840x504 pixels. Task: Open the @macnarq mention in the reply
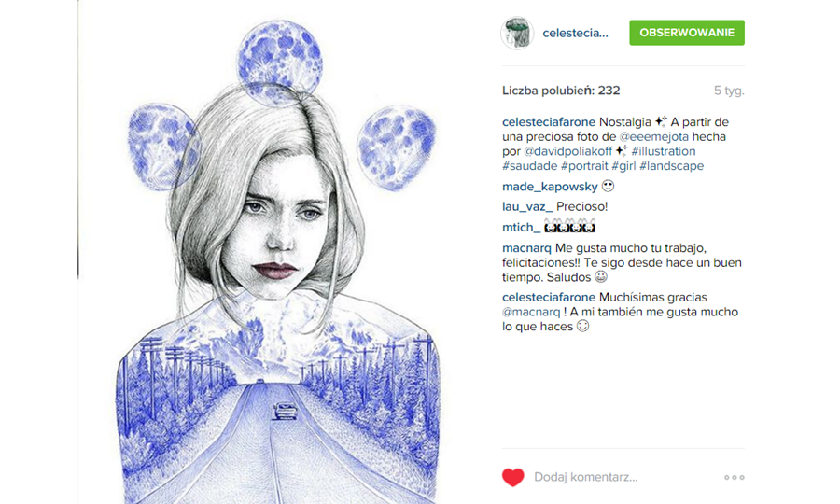click(x=531, y=312)
